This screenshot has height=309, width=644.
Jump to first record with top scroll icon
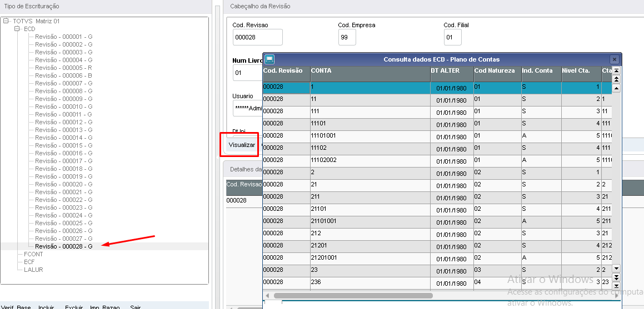tap(616, 71)
